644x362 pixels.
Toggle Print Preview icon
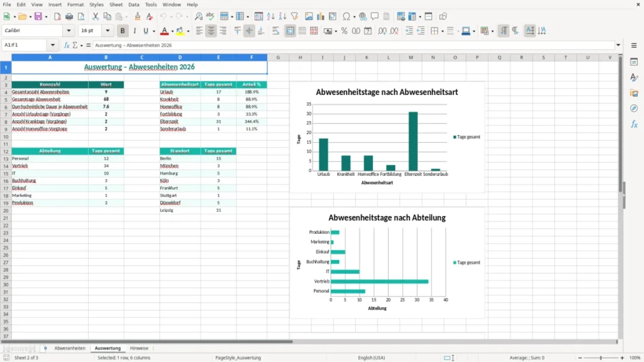click(x=81, y=16)
